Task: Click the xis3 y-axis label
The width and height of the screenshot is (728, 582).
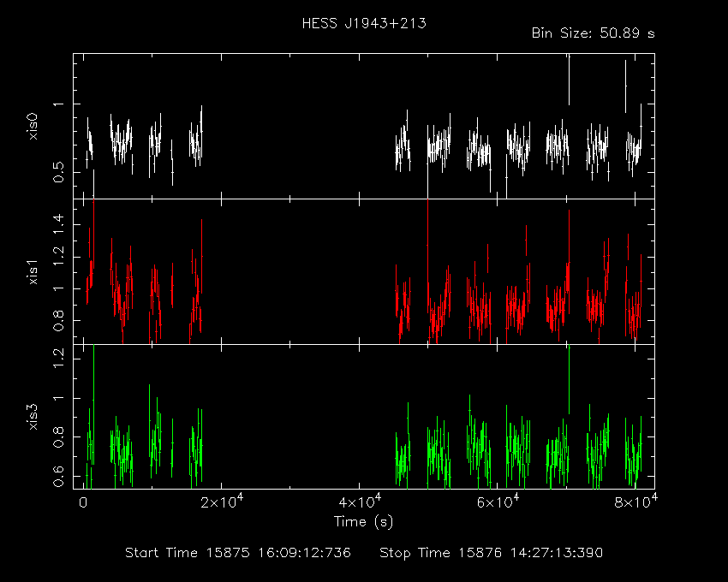Action: point(33,417)
